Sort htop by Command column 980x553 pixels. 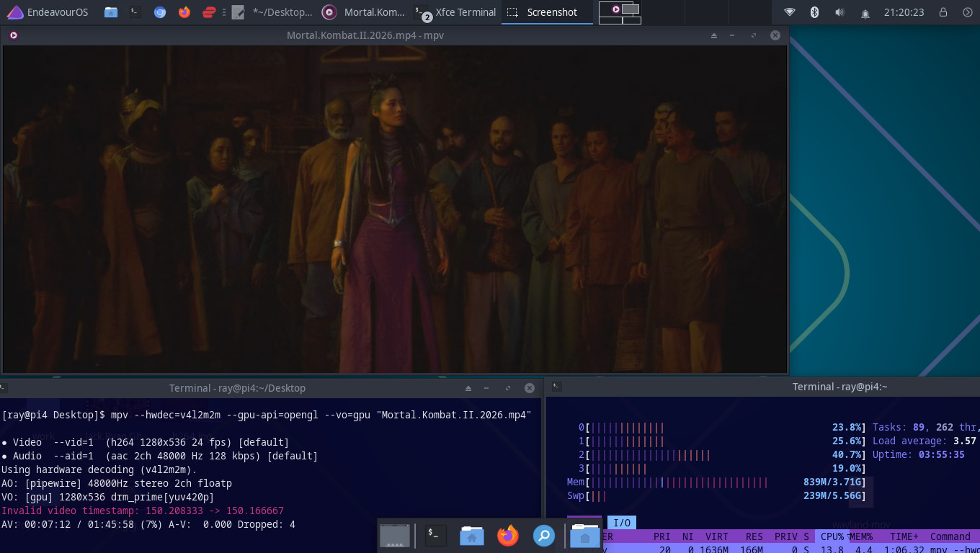pyautogui.click(x=950, y=536)
